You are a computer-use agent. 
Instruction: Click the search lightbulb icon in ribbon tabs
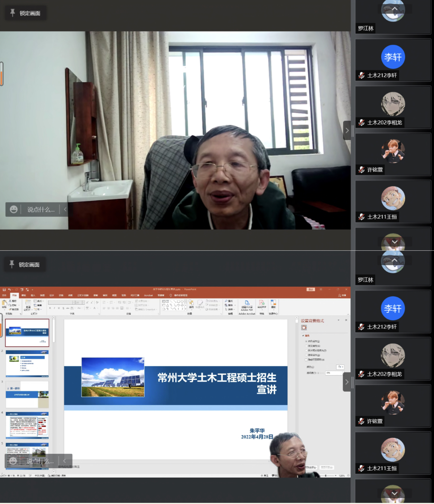coord(170,295)
